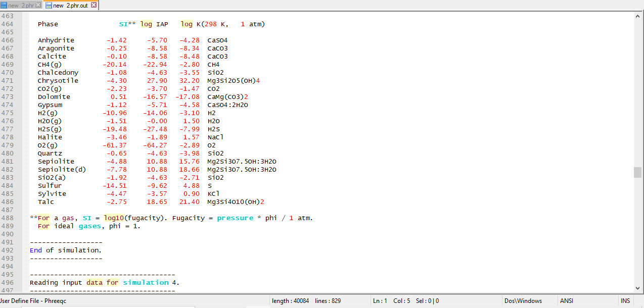The image size is (644, 308).
Task: Click the vertical scrollbar up arrow
Action: pos(637,16)
